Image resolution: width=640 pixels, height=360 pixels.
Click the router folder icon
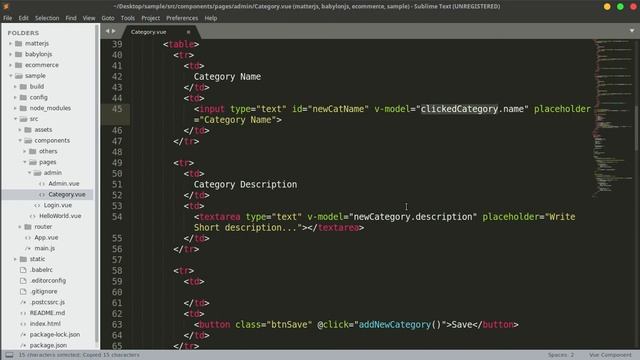[28, 227]
